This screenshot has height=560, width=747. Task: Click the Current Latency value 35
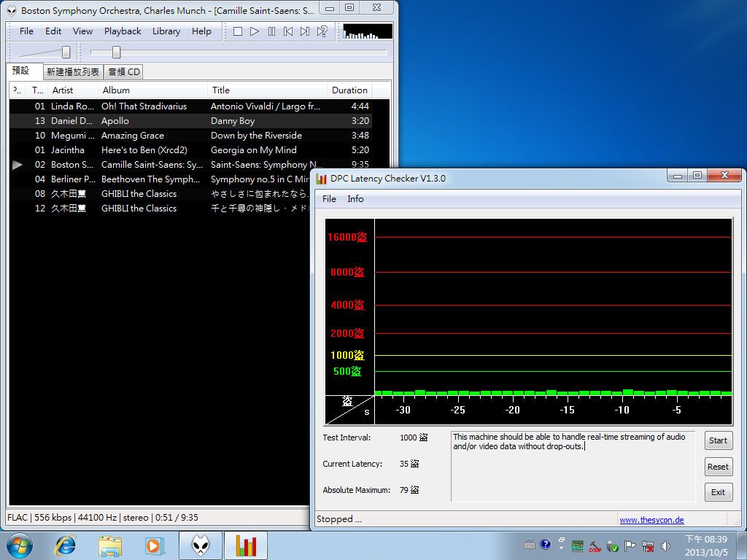click(x=409, y=464)
